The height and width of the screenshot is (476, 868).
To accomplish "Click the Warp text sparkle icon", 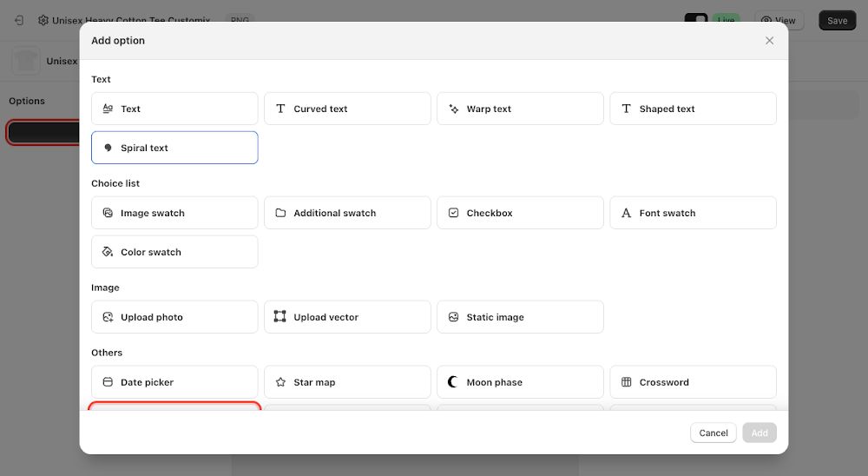I will coord(453,109).
